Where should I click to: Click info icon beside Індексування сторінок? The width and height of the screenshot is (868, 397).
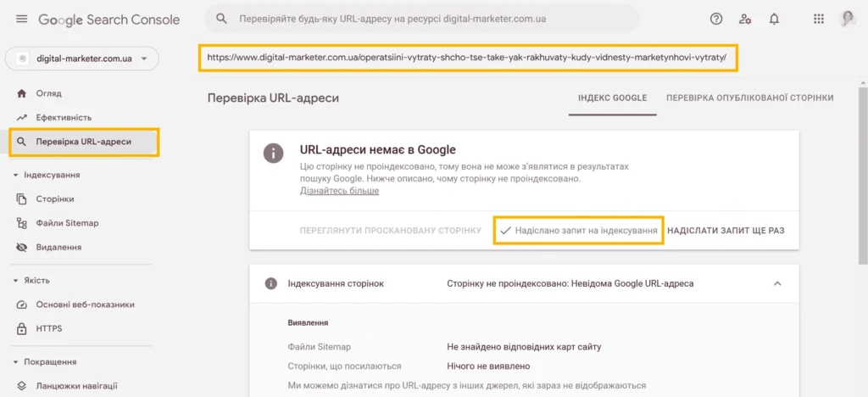(x=270, y=283)
